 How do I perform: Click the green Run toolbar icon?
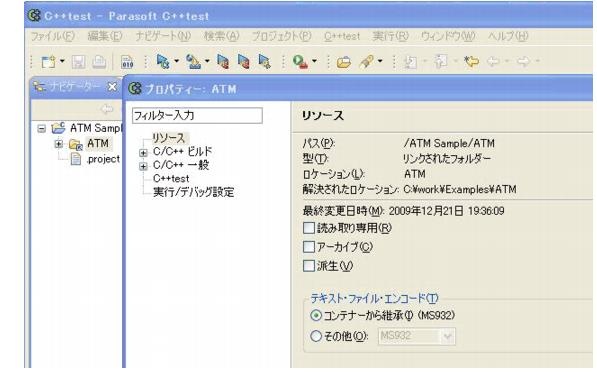coord(300,62)
